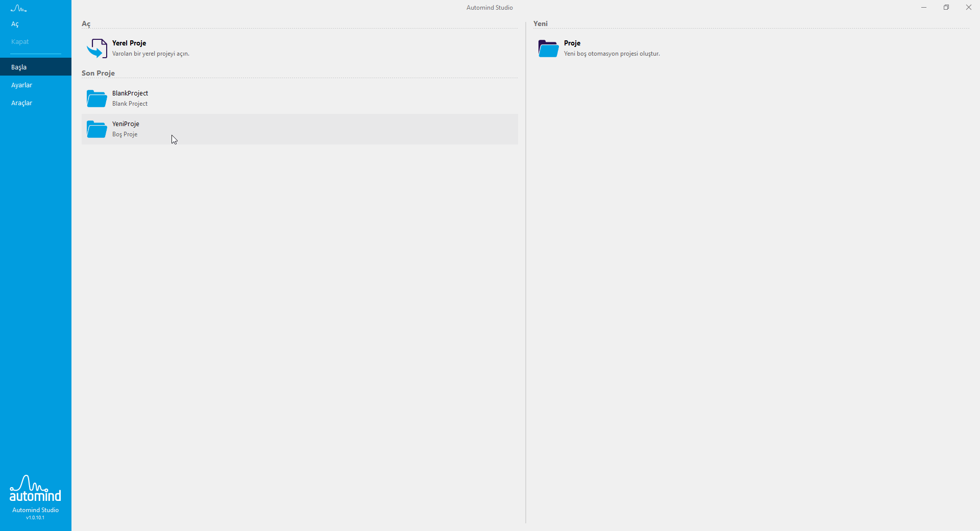The height and width of the screenshot is (531, 980).
Task: Click the YeniProje folder icon
Action: point(96,129)
